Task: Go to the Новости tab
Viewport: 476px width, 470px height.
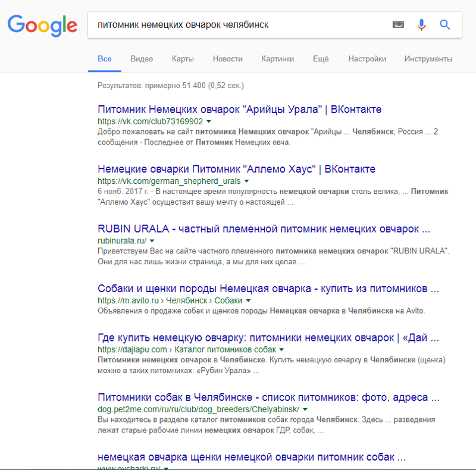Action: 228,59
